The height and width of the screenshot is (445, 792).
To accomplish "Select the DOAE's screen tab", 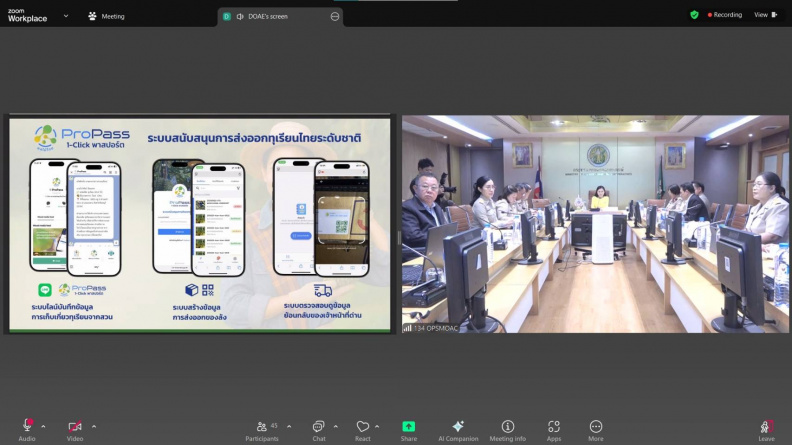I will (x=279, y=17).
